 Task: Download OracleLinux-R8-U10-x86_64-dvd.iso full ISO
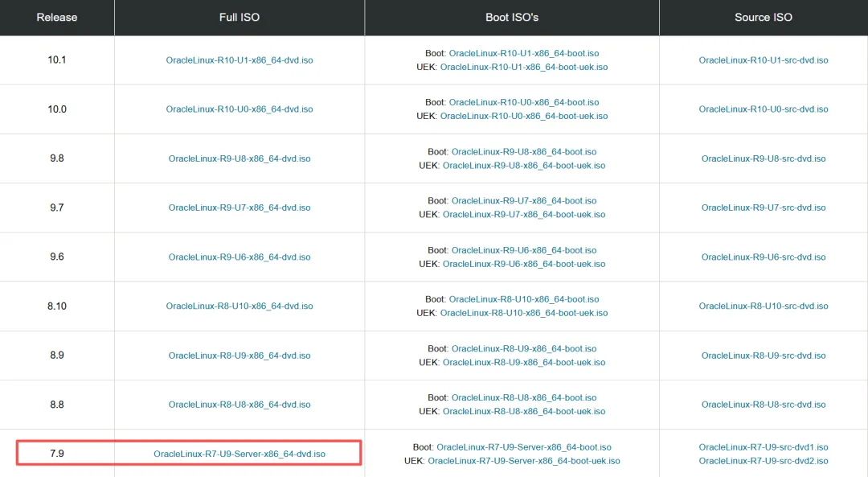(240, 306)
